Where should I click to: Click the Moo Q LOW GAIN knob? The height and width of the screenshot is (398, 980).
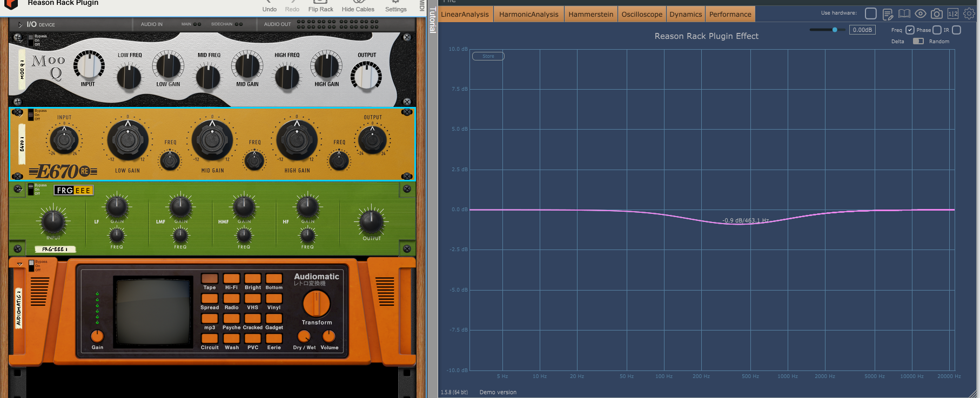168,65
